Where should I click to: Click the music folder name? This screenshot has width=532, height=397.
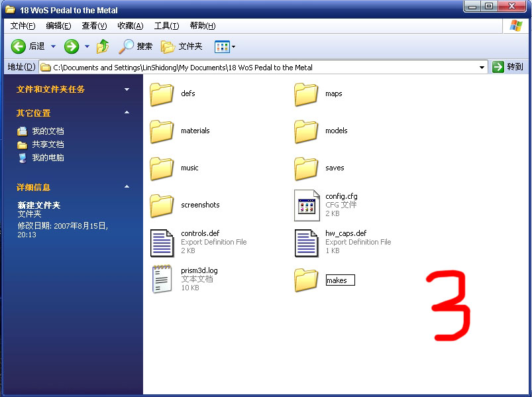[189, 168]
